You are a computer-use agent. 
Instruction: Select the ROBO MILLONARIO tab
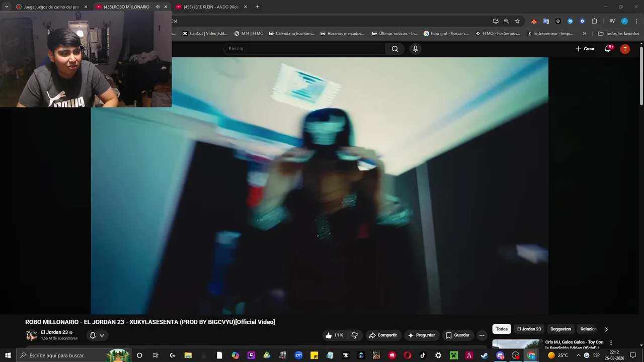point(127,7)
